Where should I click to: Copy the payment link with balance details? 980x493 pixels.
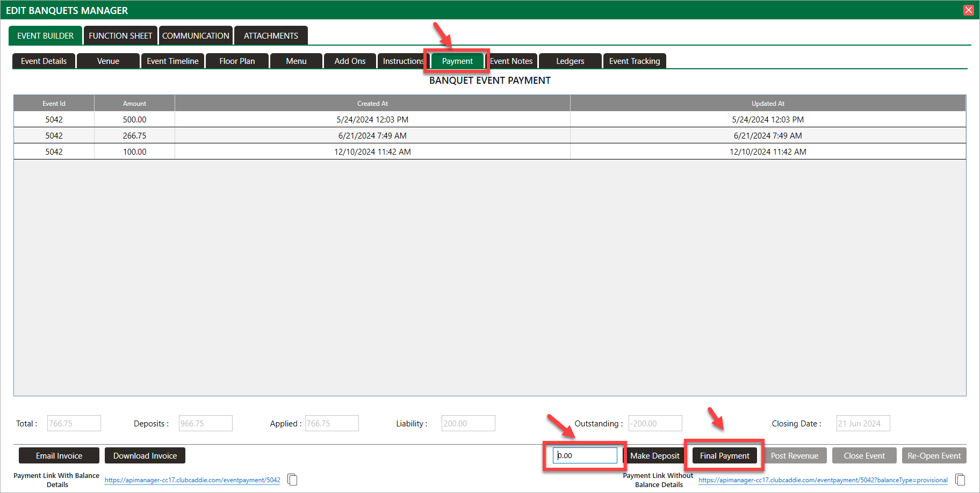click(292, 480)
